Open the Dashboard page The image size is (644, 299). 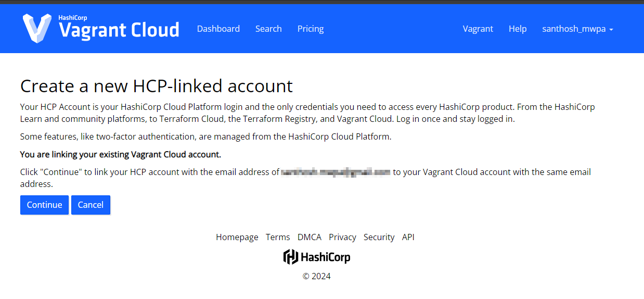pos(218,29)
